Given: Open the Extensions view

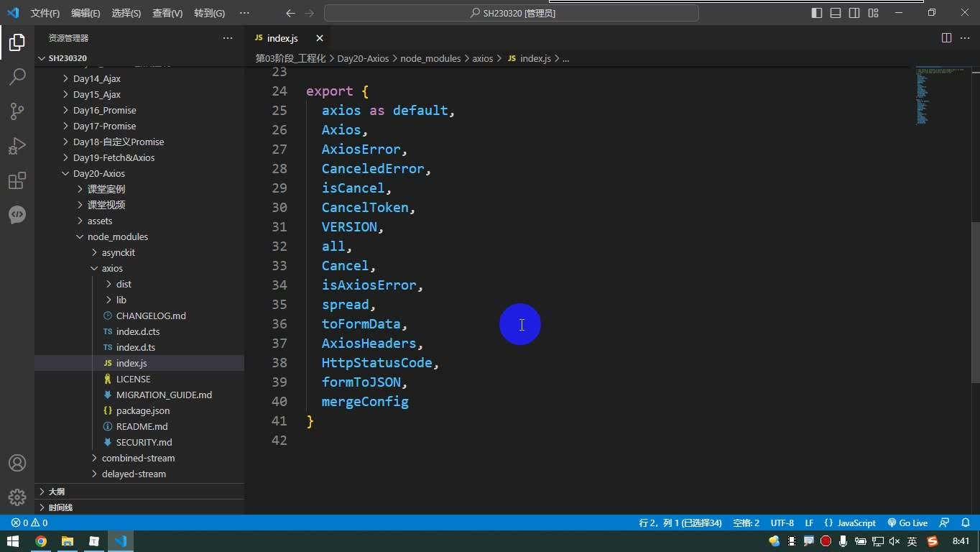Looking at the screenshot, I should tap(17, 180).
